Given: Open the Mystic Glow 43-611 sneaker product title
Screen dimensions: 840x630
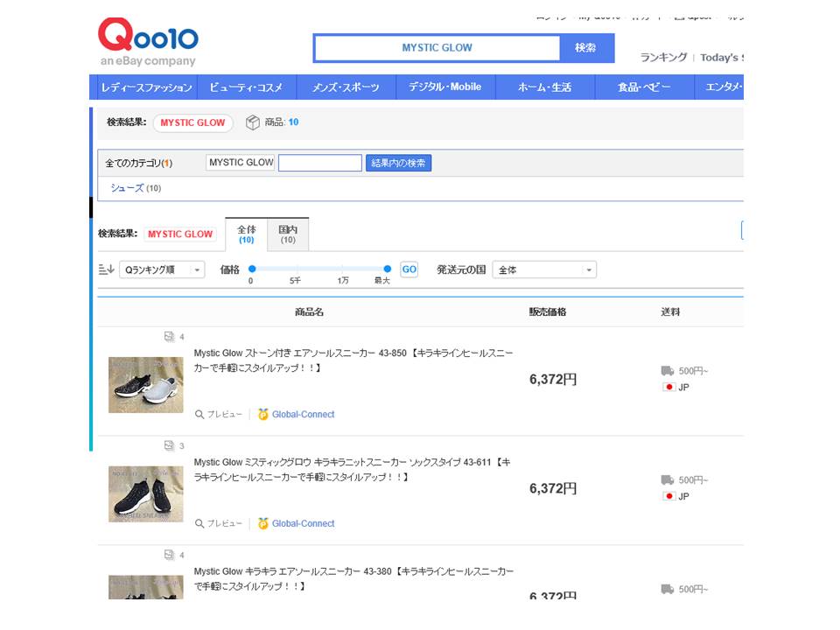Looking at the screenshot, I should (x=352, y=469).
